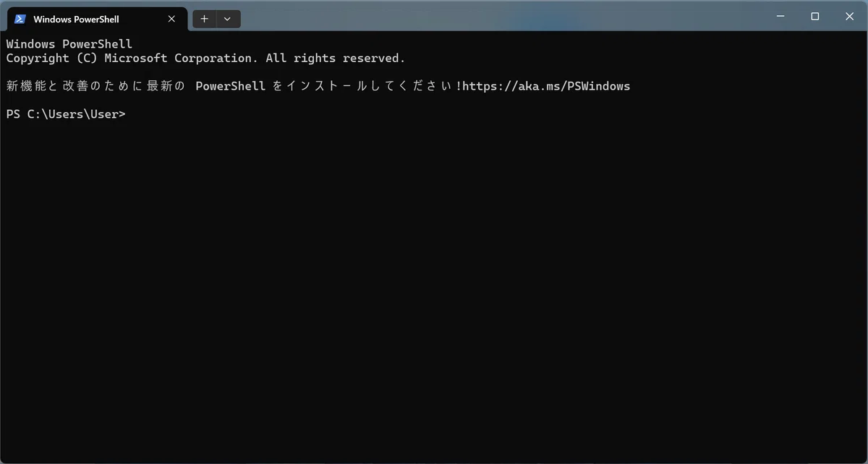
Task: Click the PS prefix of the prompt
Action: [13, 114]
